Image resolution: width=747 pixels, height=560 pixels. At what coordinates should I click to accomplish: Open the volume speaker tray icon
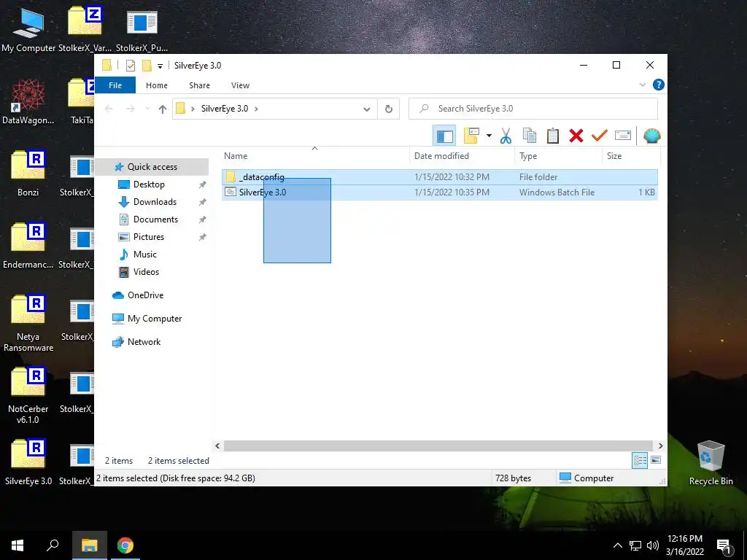coord(653,545)
